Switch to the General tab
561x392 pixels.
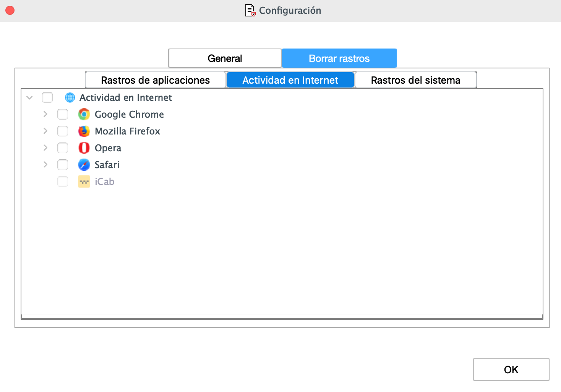[x=225, y=58]
